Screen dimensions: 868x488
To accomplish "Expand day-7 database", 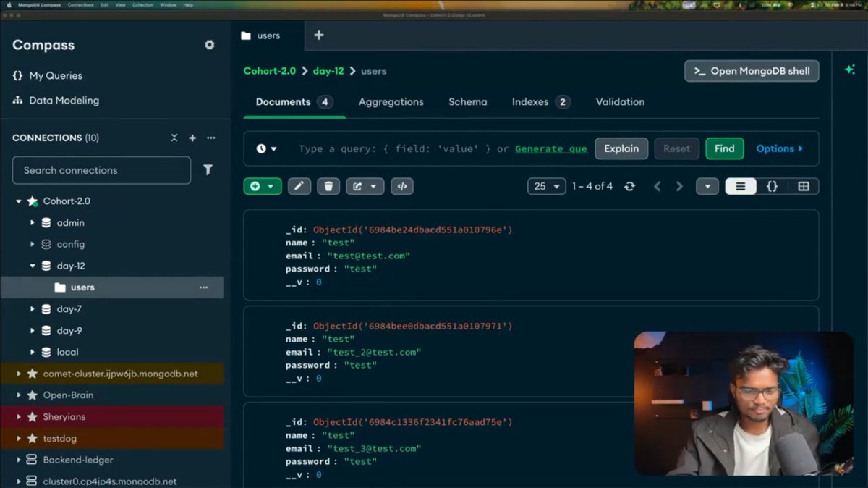I will click(x=33, y=309).
